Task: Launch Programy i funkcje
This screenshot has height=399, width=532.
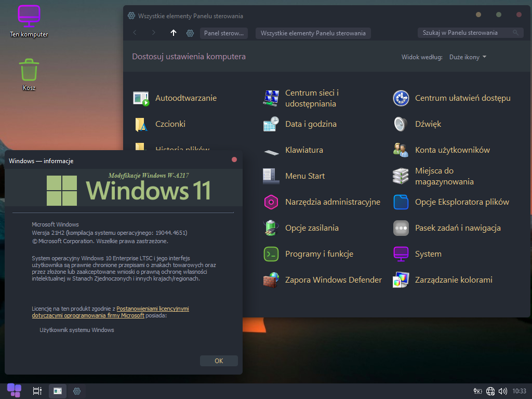Action: tap(271, 254)
